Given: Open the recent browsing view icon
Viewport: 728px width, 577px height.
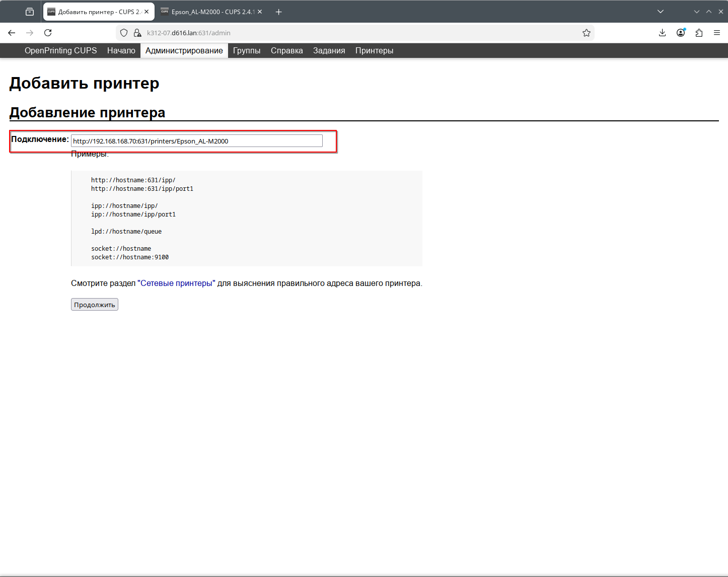Looking at the screenshot, I should [30, 12].
